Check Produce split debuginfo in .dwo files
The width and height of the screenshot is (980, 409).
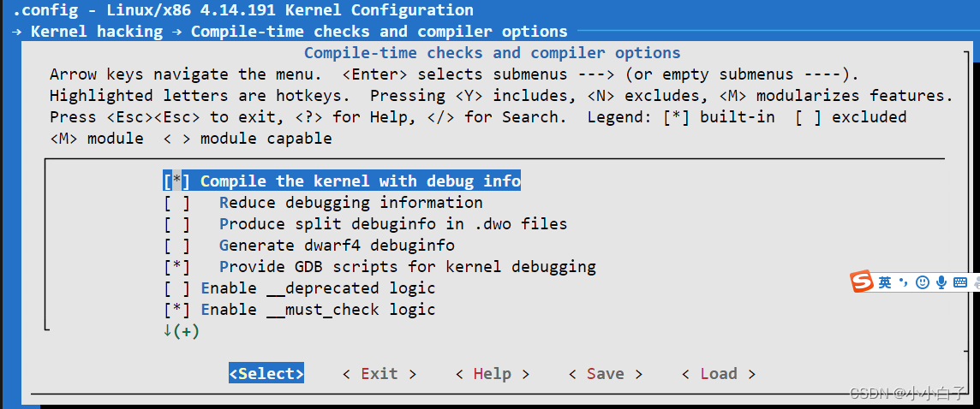point(176,224)
